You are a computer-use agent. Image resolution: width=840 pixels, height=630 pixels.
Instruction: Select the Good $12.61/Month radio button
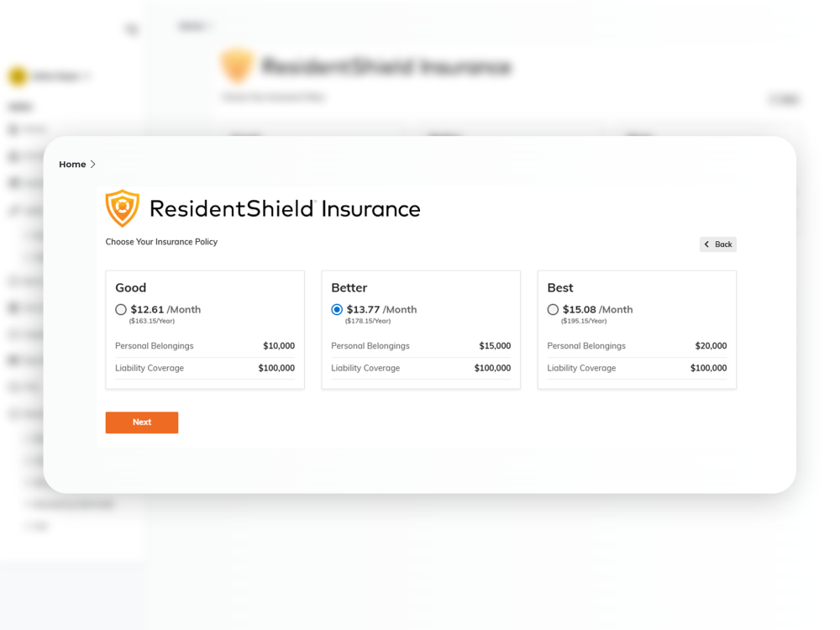(x=121, y=309)
